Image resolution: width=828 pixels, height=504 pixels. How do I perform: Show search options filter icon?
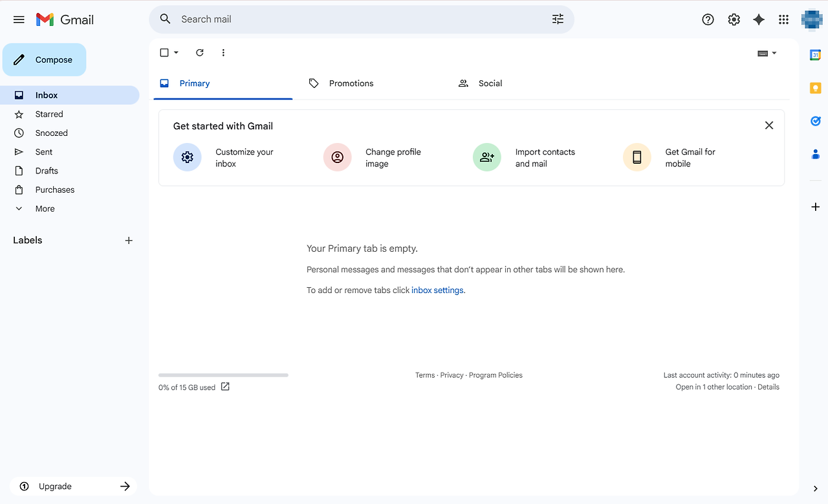(x=558, y=19)
